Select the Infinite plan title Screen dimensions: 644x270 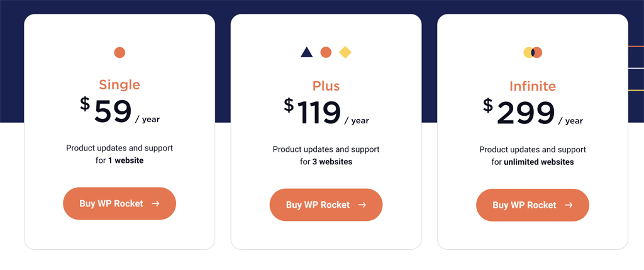point(533,86)
